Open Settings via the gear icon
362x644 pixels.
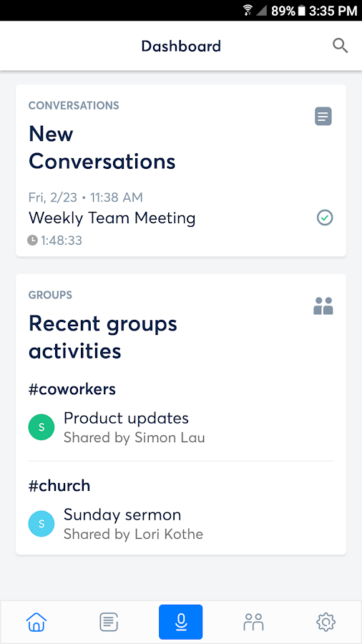(x=326, y=622)
